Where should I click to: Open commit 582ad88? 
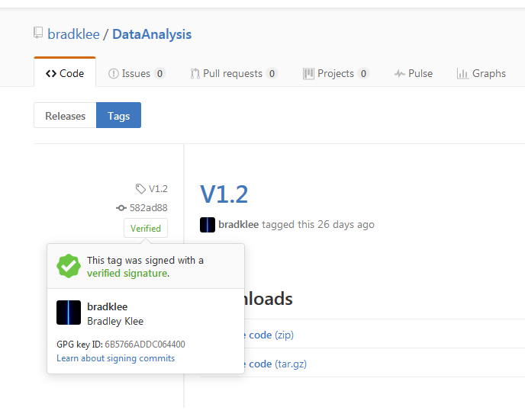click(x=148, y=207)
